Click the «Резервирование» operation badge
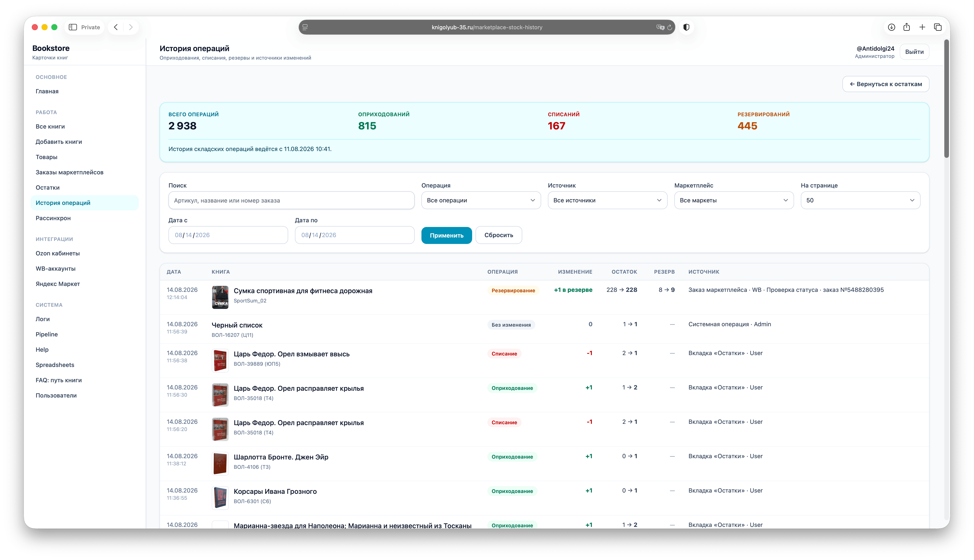Screen dimensions: 974x560 (x=513, y=290)
